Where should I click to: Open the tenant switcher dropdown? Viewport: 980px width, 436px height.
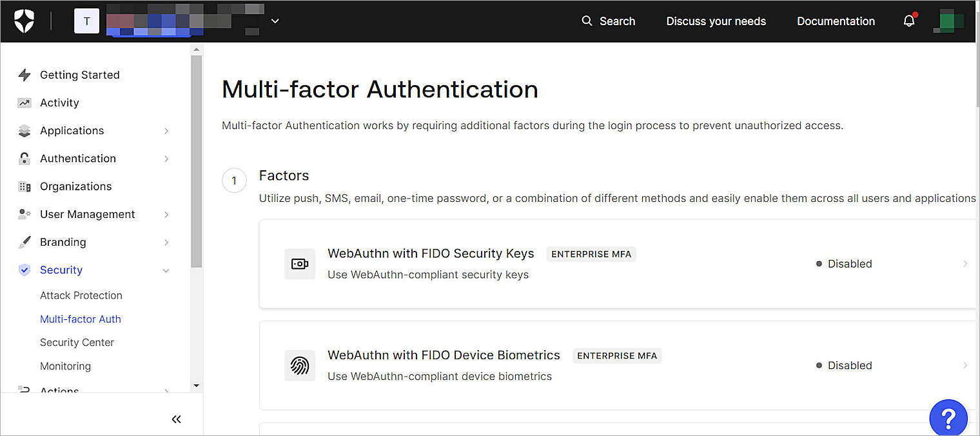click(275, 21)
